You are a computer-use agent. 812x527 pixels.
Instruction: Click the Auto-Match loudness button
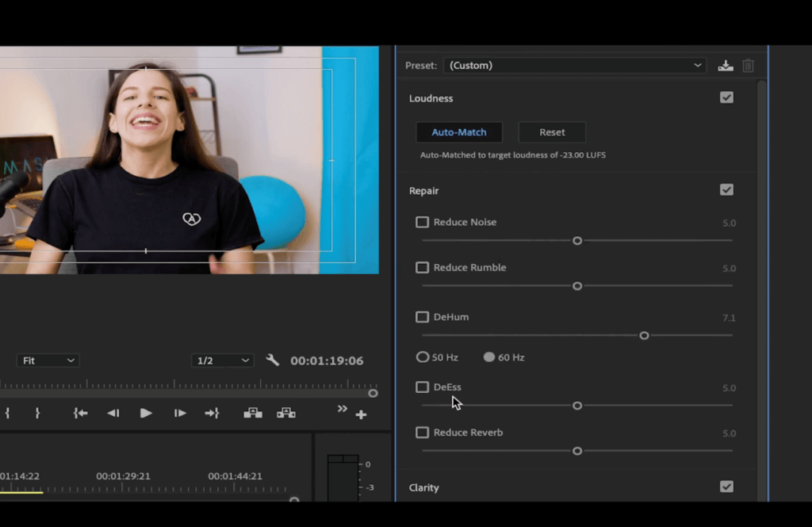[x=459, y=132]
